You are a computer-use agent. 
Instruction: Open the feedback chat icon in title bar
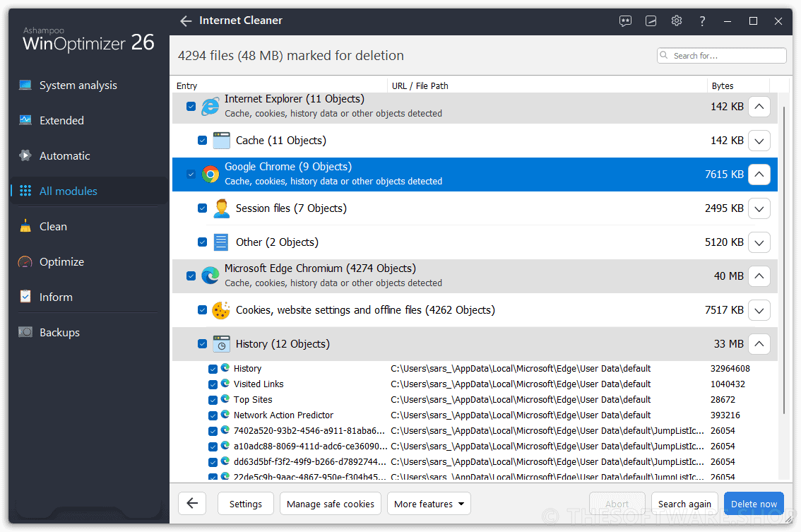(625, 21)
